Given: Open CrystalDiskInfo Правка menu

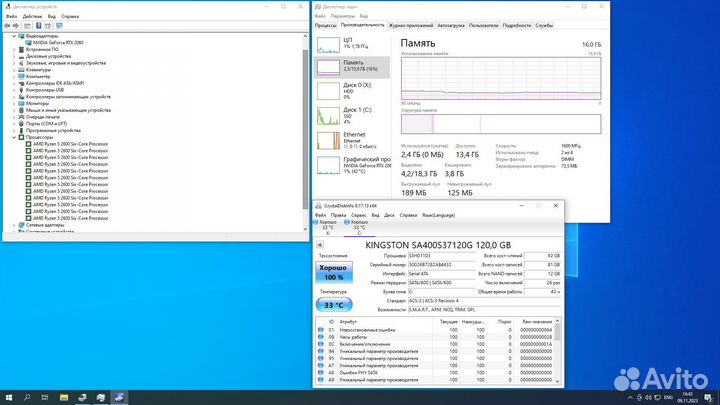Looking at the screenshot, I should pyautogui.click(x=338, y=215).
